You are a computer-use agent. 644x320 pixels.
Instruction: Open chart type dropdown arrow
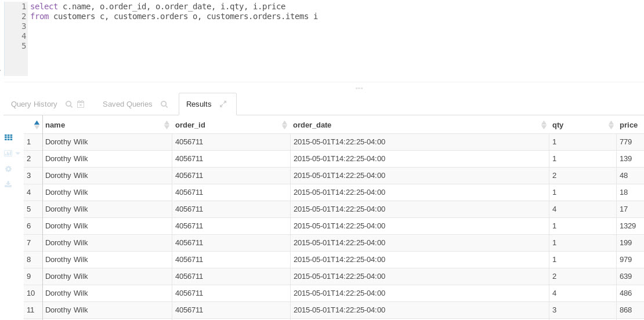[17, 154]
